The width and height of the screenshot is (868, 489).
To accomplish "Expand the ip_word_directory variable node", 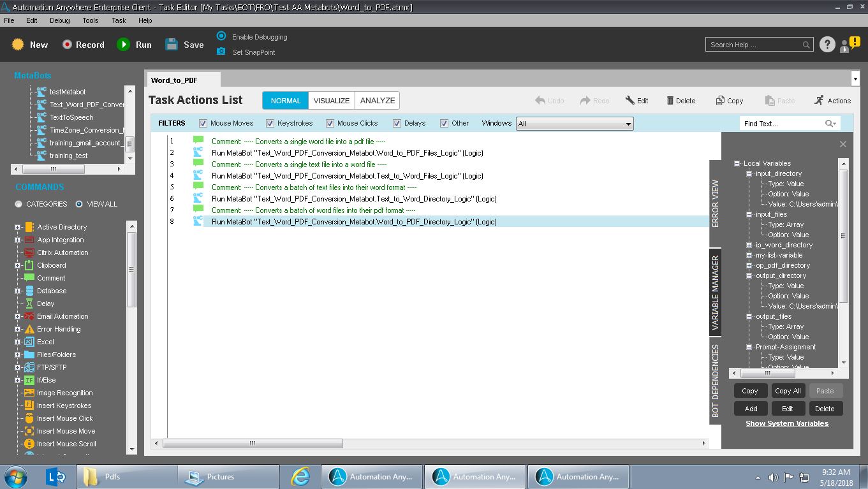I will point(749,245).
